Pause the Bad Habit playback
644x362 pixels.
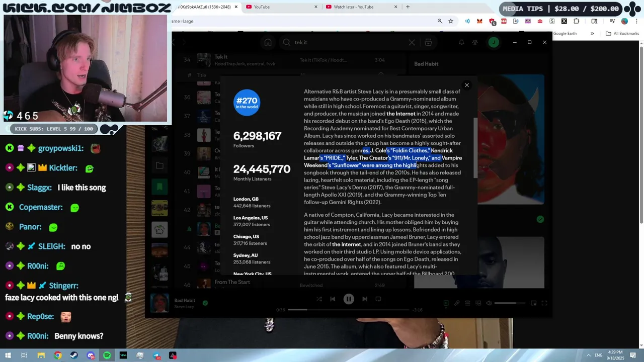pyautogui.click(x=349, y=299)
